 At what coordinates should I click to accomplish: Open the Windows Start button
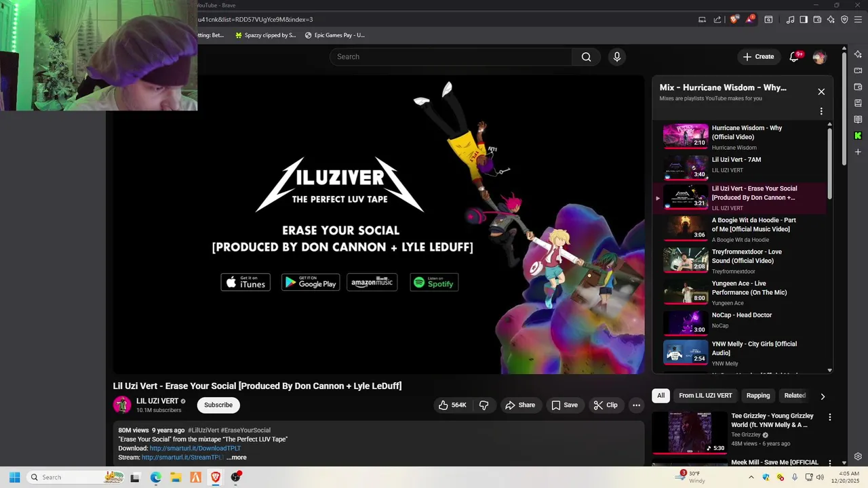[14, 477]
